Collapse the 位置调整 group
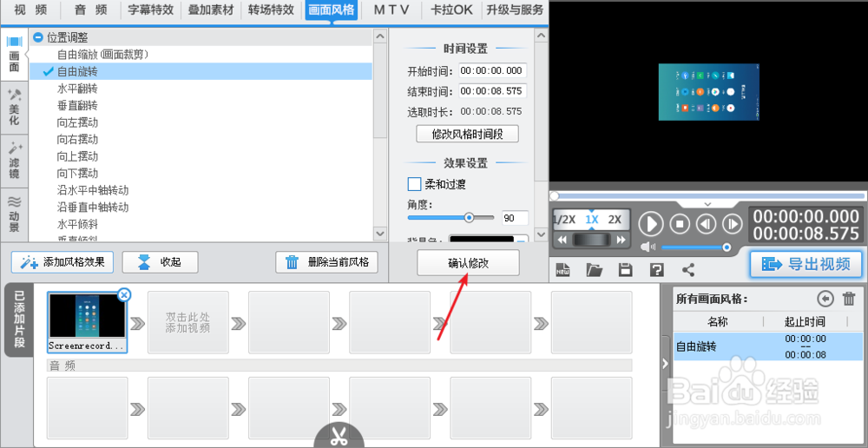This screenshot has width=868, height=448. (37, 37)
